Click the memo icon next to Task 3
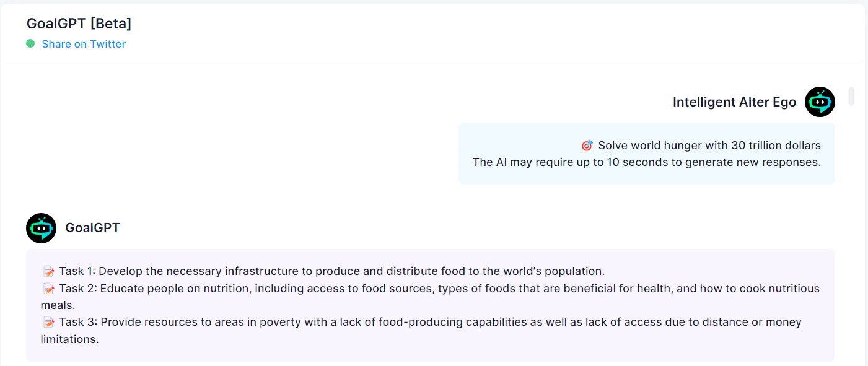This screenshot has height=366, width=868. [48, 322]
